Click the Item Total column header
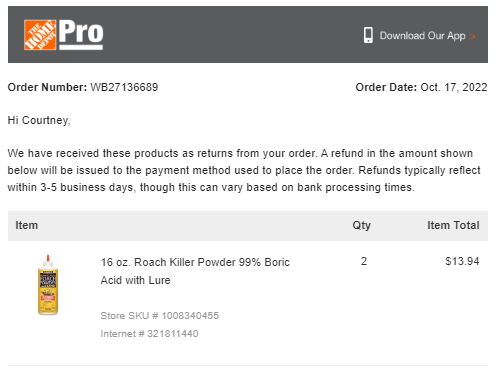The height and width of the screenshot is (377, 497). 453,225
